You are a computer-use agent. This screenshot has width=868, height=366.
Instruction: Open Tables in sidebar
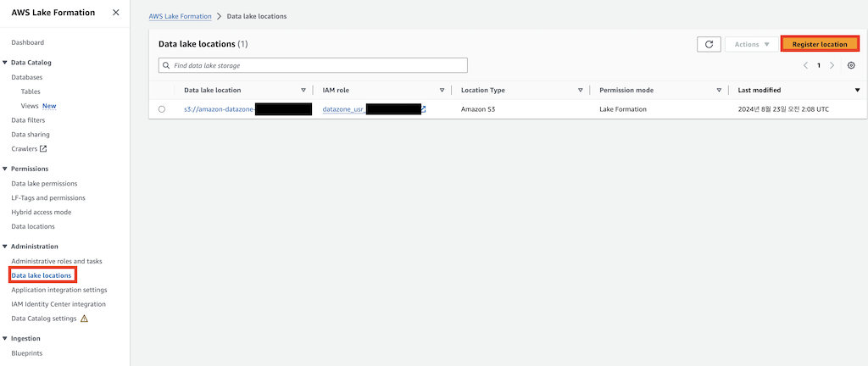pos(31,91)
